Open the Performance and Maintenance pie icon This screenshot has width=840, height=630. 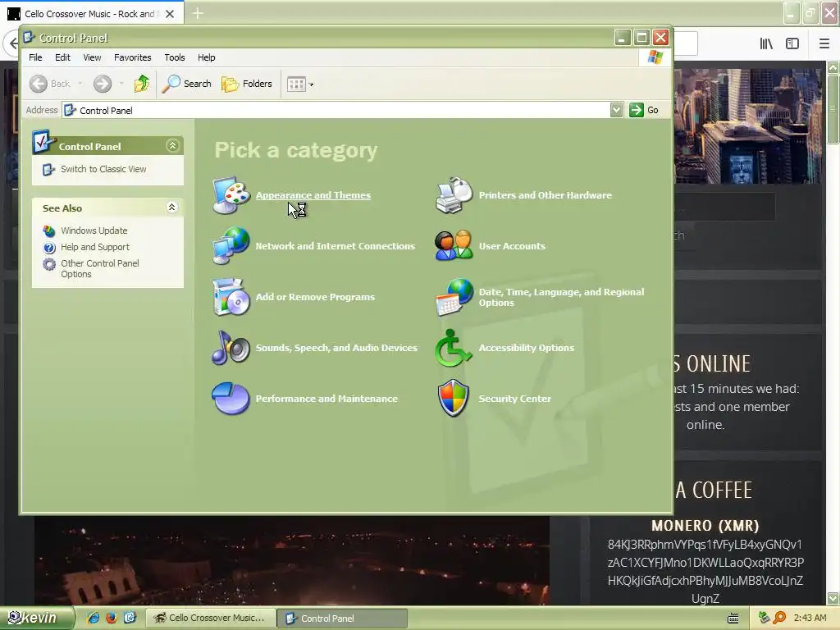click(x=231, y=398)
